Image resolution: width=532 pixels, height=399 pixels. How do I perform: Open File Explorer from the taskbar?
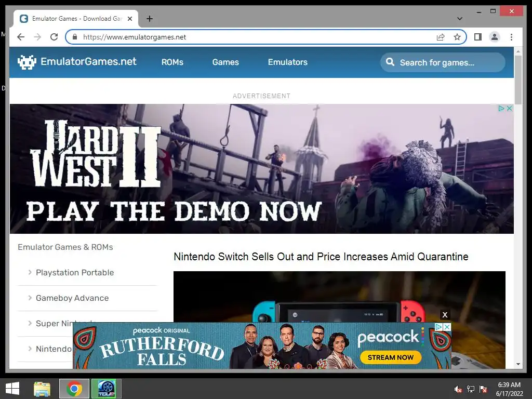(x=42, y=389)
